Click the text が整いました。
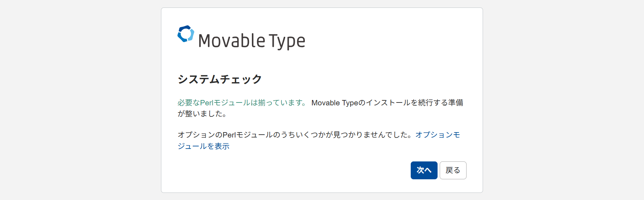This screenshot has width=644, height=200. click(202, 114)
